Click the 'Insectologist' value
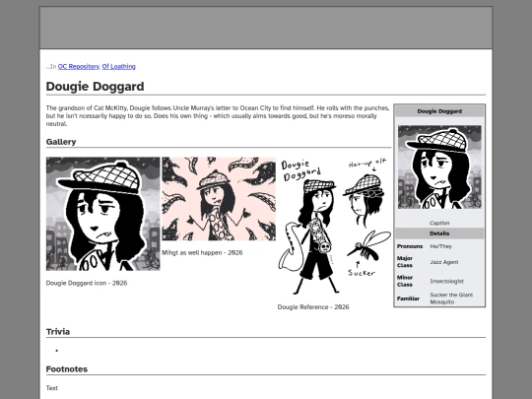Screen dimensions: 532x399 click(447, 281)
